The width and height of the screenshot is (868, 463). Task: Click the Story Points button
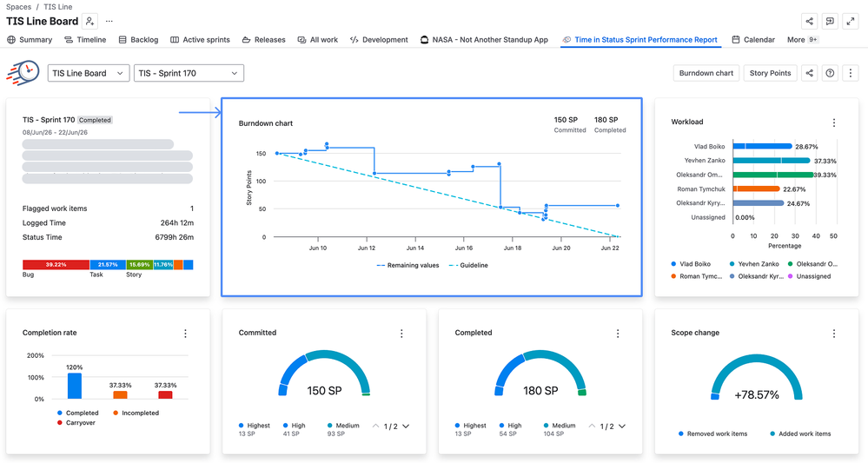(x=770, y=73)
